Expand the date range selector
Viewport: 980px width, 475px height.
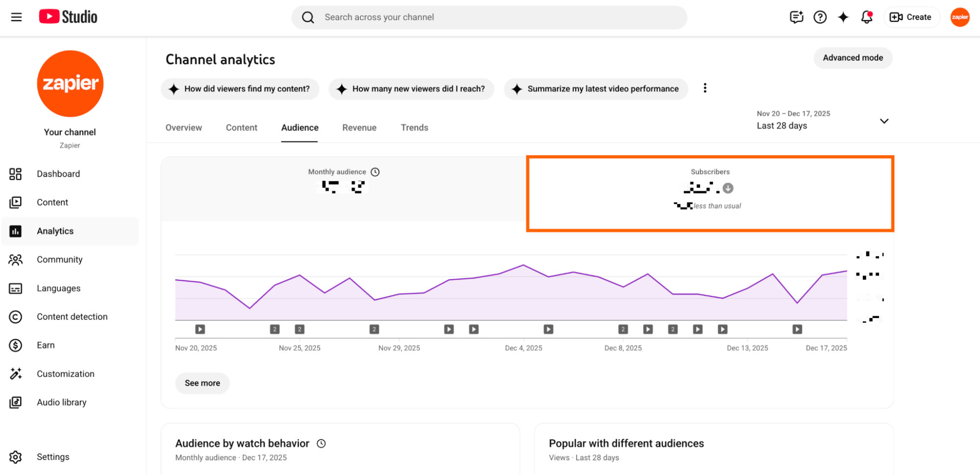tap(884, 121)
